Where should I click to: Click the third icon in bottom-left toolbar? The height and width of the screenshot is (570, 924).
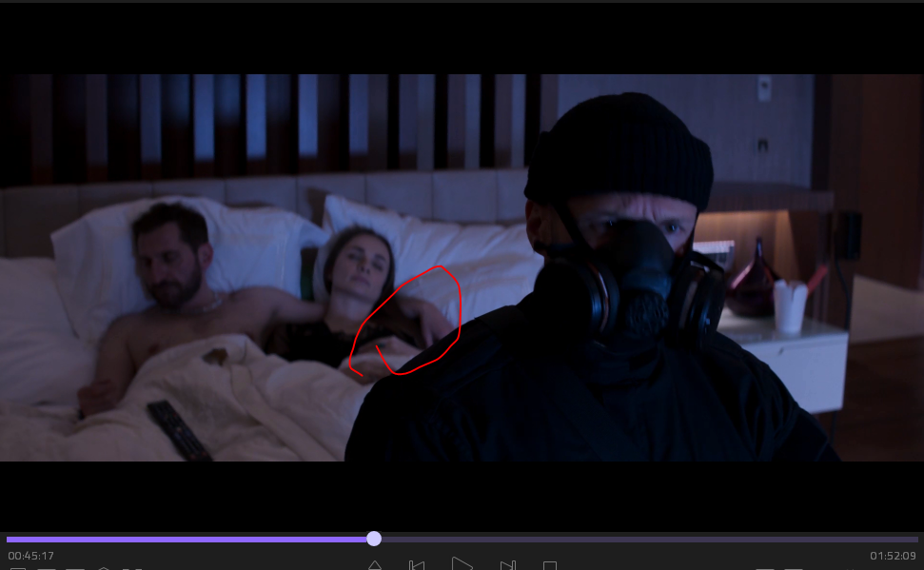[x=76, y=568]
